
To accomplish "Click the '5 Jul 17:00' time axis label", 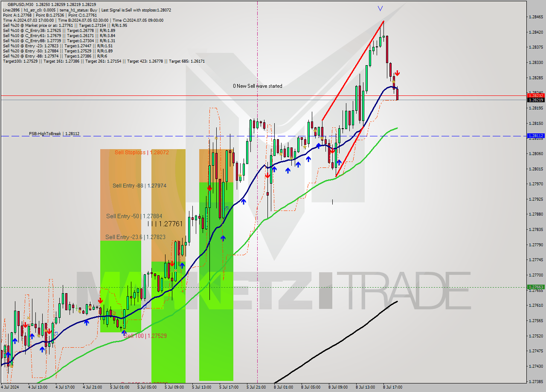I will coord(229,387).
